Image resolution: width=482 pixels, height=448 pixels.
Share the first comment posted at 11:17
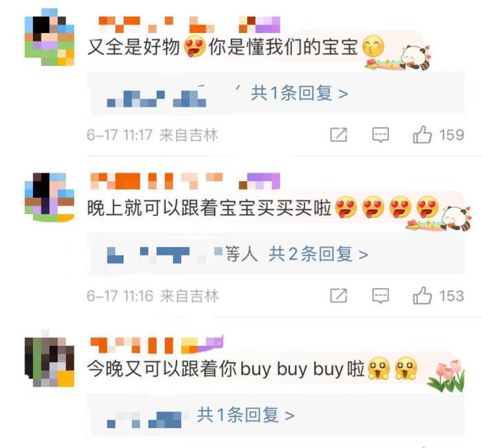click(339, 135)
